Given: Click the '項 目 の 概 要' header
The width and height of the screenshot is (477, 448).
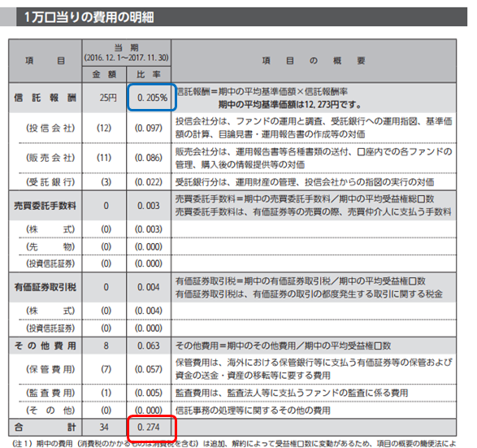Looking at the screenshot, I should [x=314, y=61].
